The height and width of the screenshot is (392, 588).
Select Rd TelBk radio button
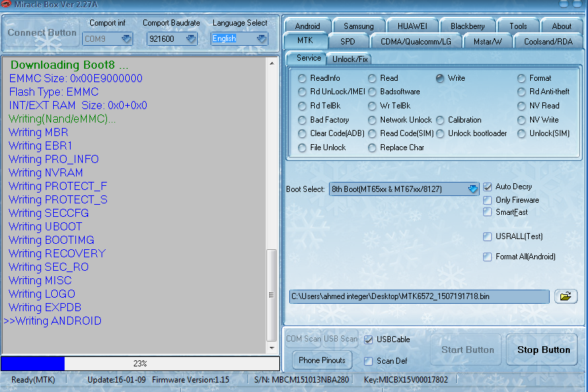pos(302,106)
